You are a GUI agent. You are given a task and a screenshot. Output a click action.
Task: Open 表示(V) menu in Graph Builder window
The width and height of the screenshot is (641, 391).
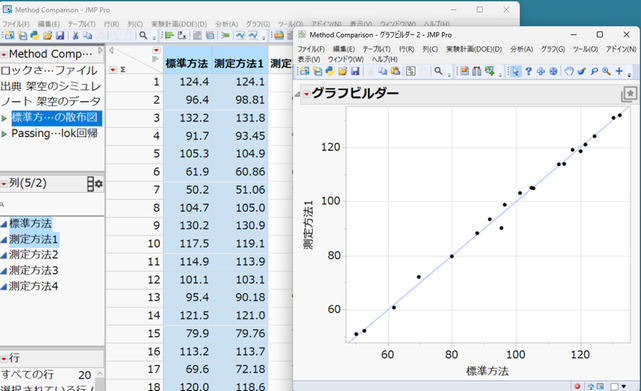point(309,60)
